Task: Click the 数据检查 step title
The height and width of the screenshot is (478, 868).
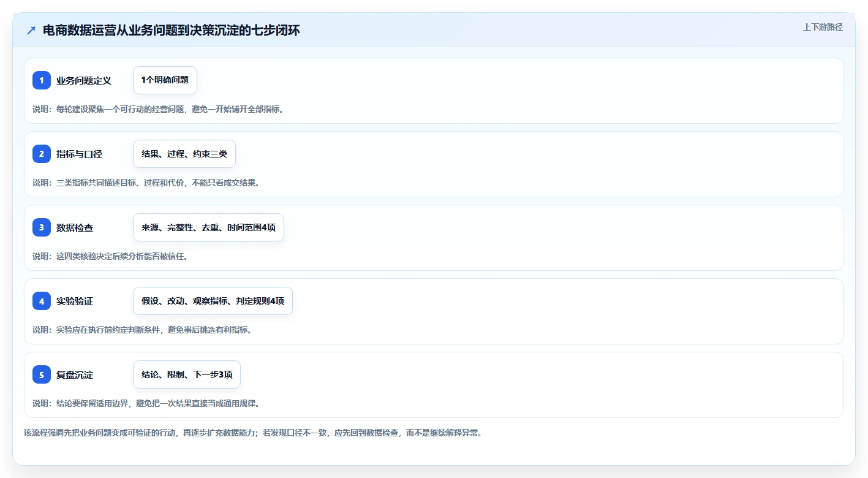Action: (x=75, y=227)
